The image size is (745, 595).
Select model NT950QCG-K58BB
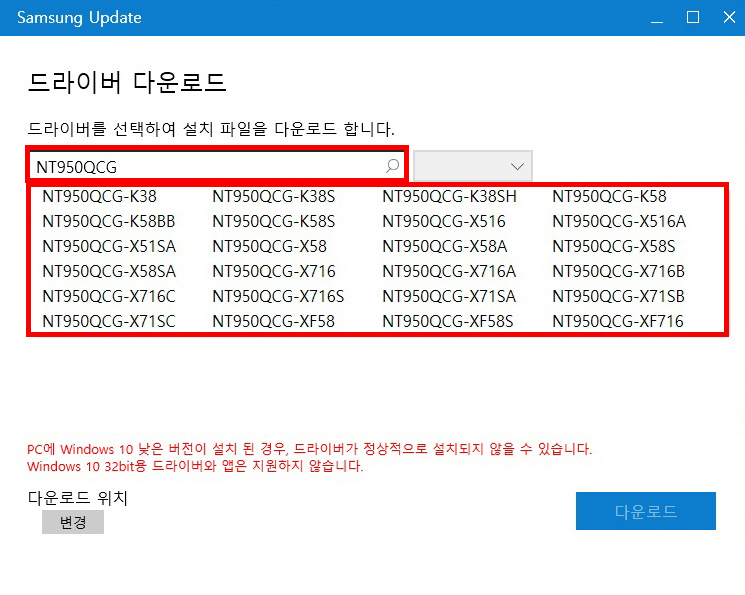click(109, 221)
